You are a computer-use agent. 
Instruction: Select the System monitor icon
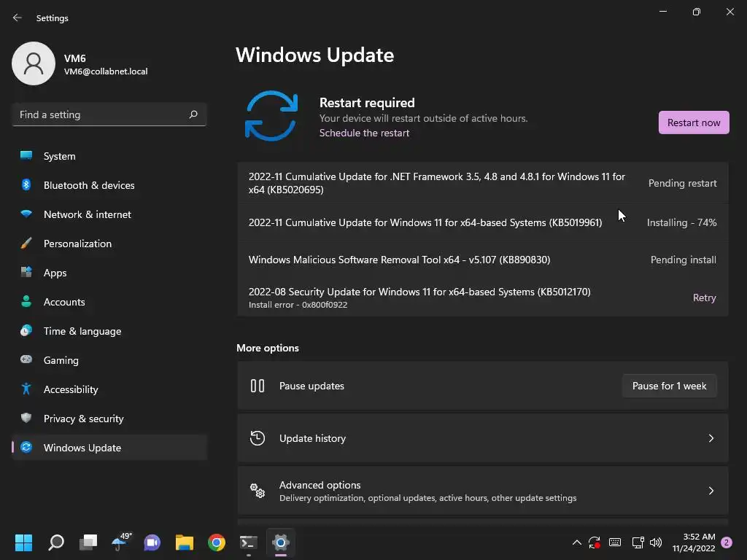pos(26,155)
